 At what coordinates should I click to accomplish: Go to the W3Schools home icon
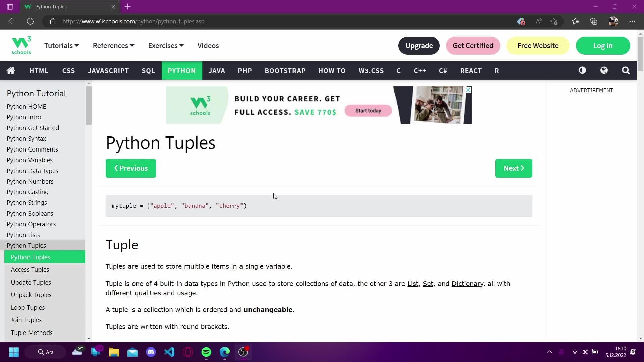coord(11,70)
